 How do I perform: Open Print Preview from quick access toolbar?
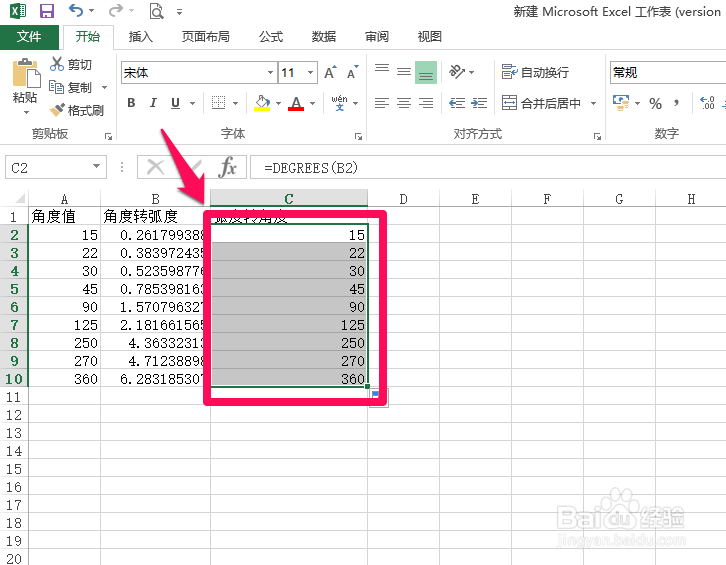point(156,11)
